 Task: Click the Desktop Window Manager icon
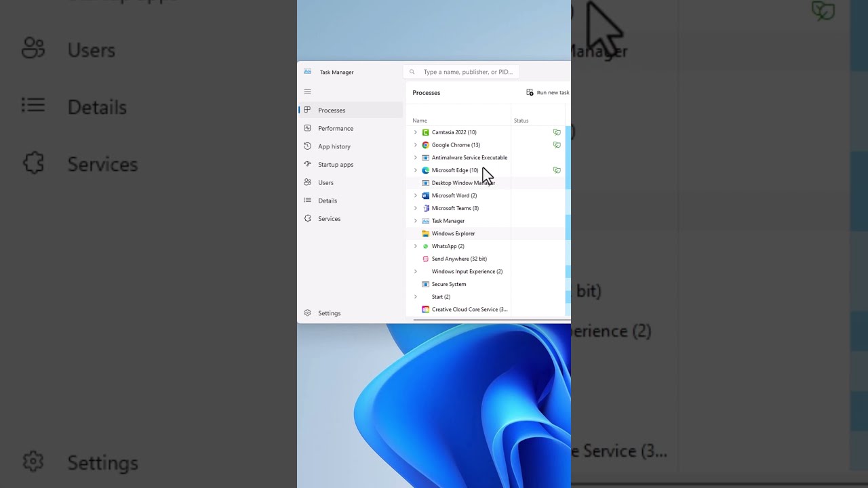[426, 183]
